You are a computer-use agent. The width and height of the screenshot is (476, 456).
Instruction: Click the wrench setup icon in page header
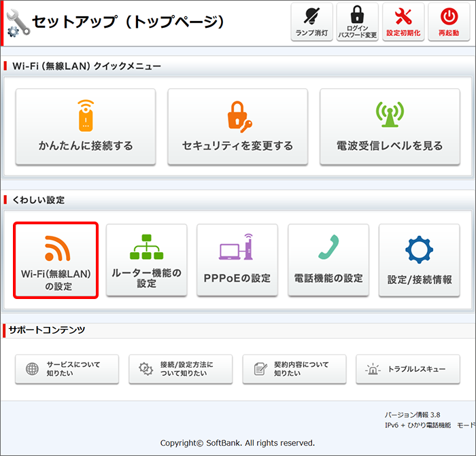tap(18, 23)
